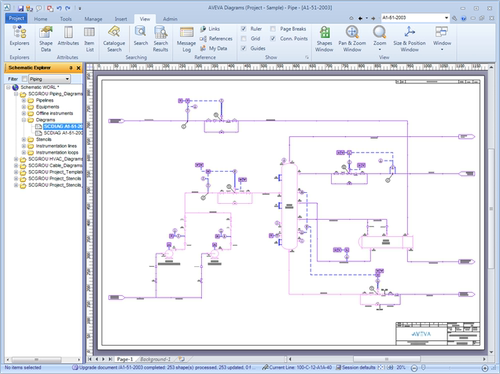Open the Size & Position Window

409,39
